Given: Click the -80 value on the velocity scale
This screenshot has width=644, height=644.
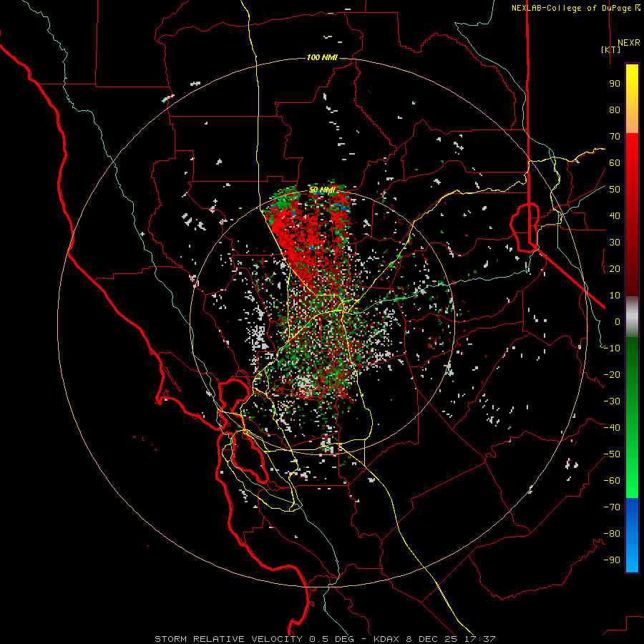Looking at the screenshot, I should [612, 534].
